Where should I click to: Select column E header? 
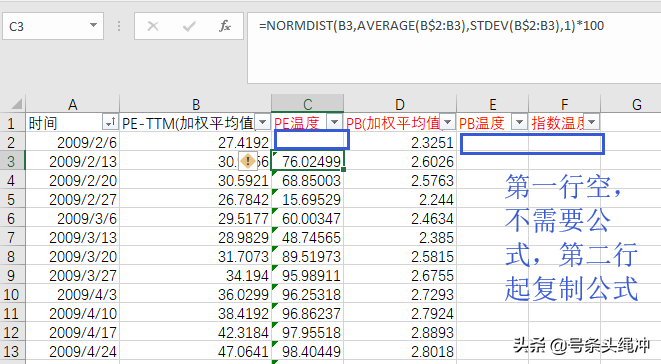[492, 104]
